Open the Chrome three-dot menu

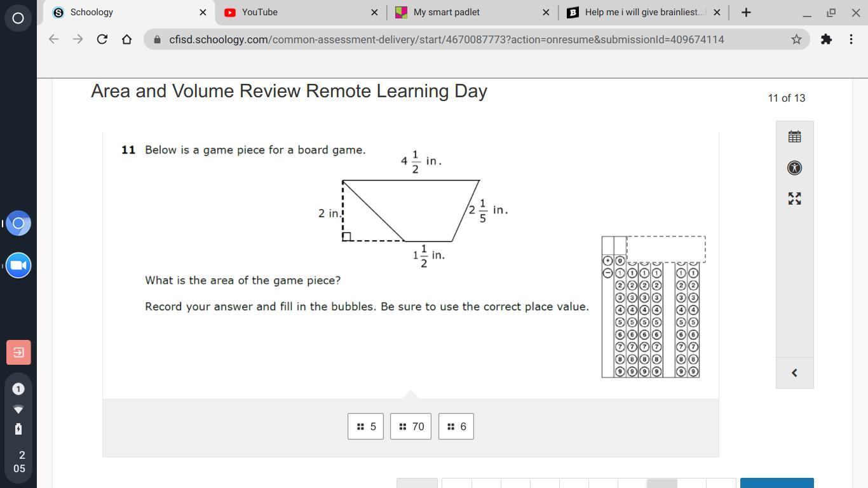tap(851, 39)
